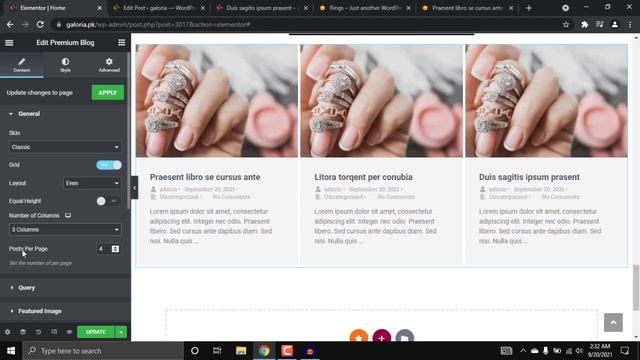Click the Windows taskbar search box

point(103,351)
